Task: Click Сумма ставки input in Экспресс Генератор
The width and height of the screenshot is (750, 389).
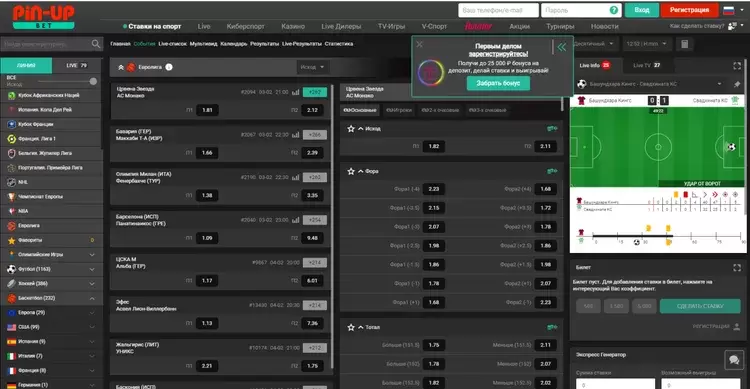Action: click(615, 384)
